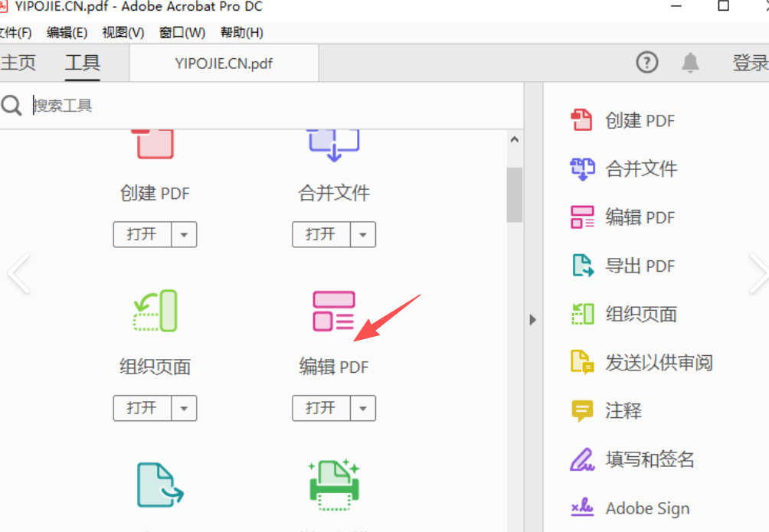Click the green scanner icon in grid
This screenshot has width=769, height=532.
(334, 485)
